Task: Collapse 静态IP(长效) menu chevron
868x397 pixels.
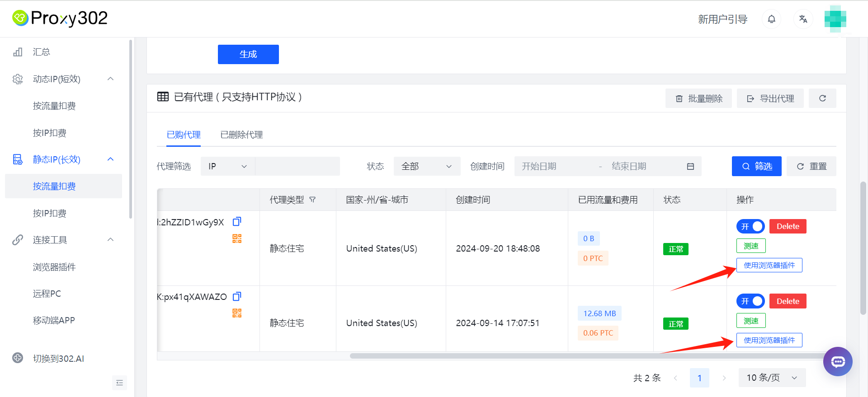Action: pyautogui.click(x=110, y=159)
